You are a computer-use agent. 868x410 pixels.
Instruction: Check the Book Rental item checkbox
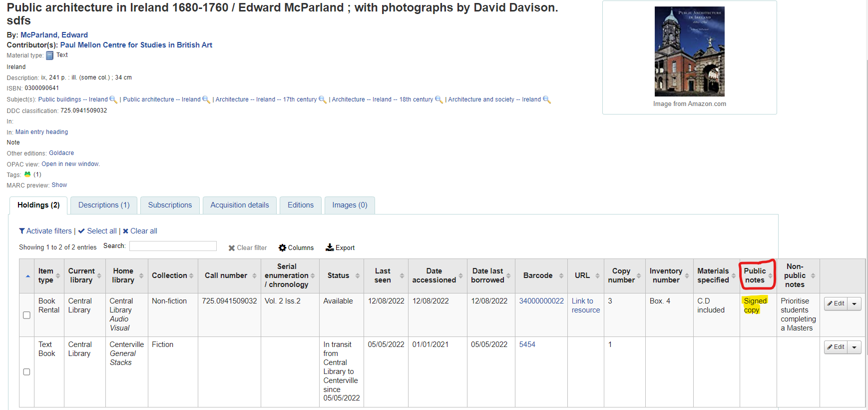pos(26,315)
